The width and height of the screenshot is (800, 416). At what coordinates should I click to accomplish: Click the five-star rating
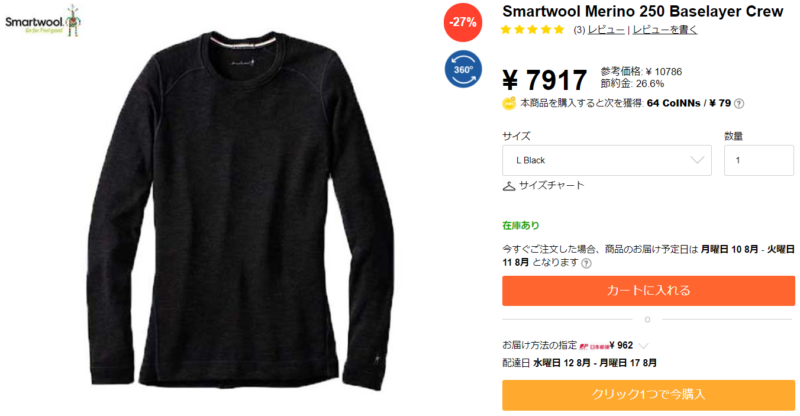tap(532, 30)
